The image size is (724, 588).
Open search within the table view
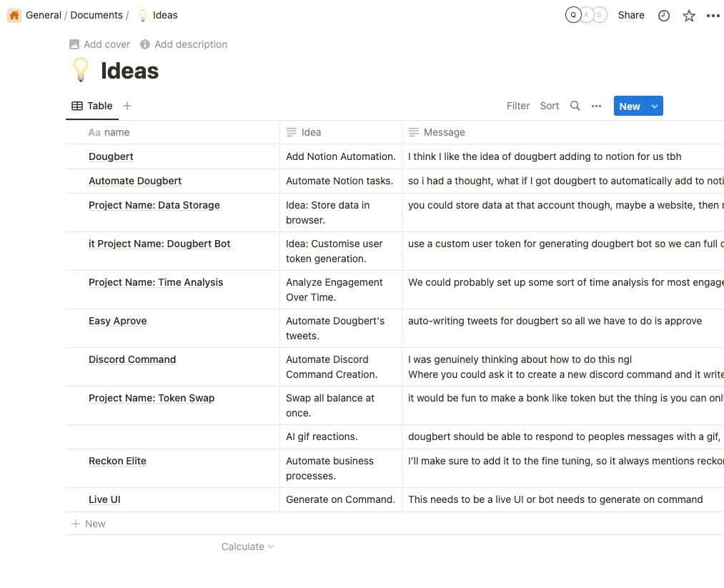575,106
